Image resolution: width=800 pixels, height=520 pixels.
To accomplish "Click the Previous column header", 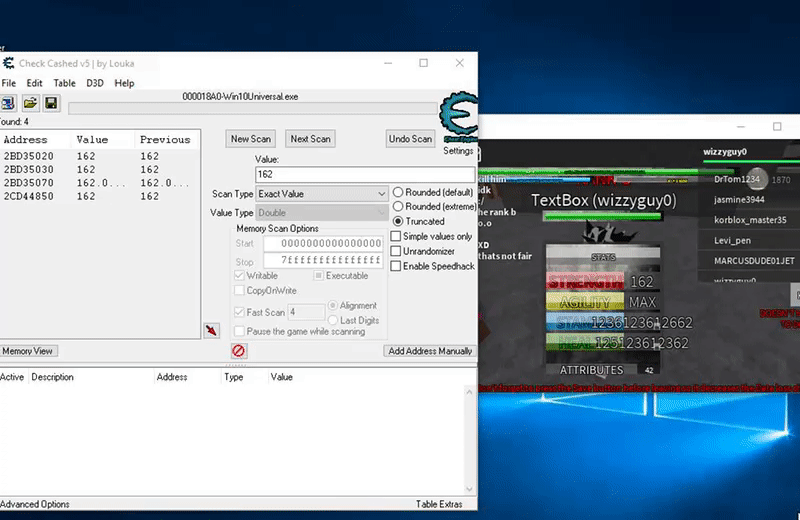I will pyautogui.click(x=165, y=140).
